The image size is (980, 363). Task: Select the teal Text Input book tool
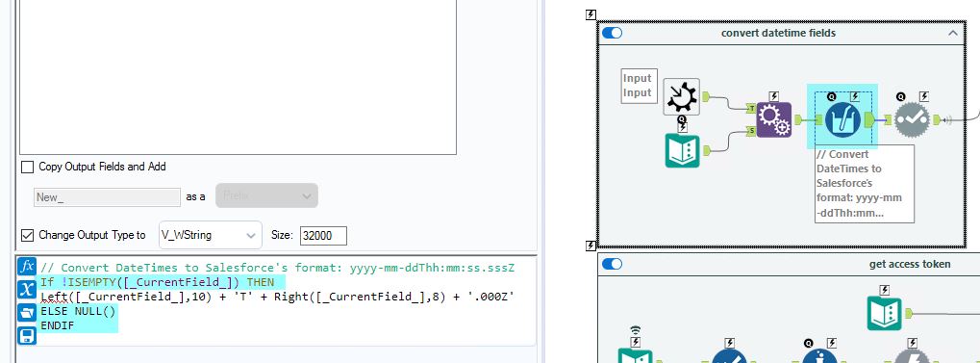[x=682, y=150]
